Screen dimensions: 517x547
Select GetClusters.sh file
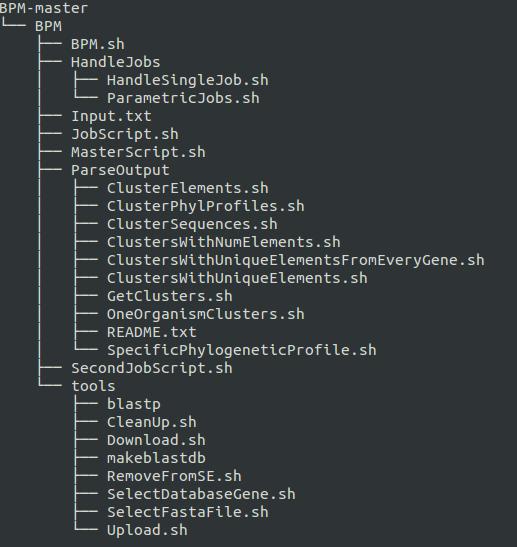[x=170, y=296]
